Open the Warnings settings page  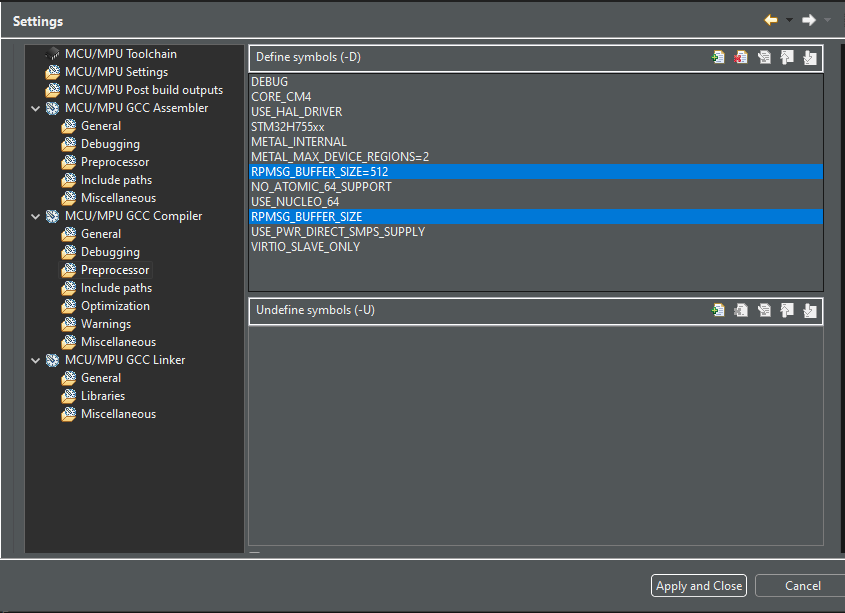(x=105, y=323)
